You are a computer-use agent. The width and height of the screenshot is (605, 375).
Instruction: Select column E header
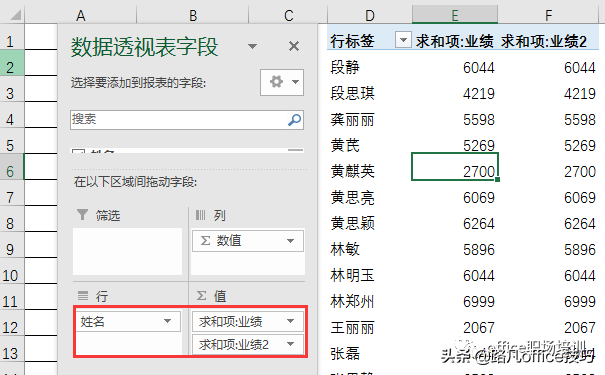(455, 15)
